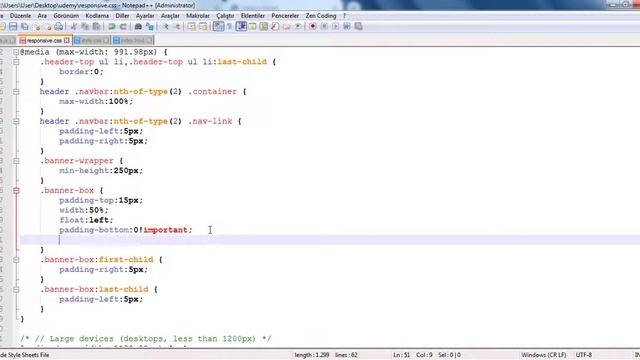This screenshot has height=360, width=640.
Task: Toggle the indent guide toolbar button
Action: [241, 27]
